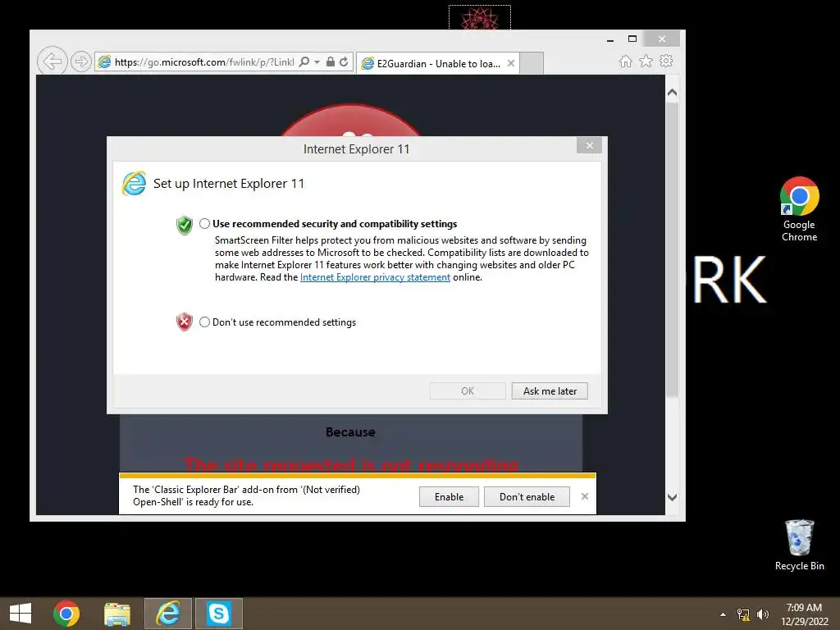
Task: Open a new tab with the blank tab button
Action: [532, 64]
